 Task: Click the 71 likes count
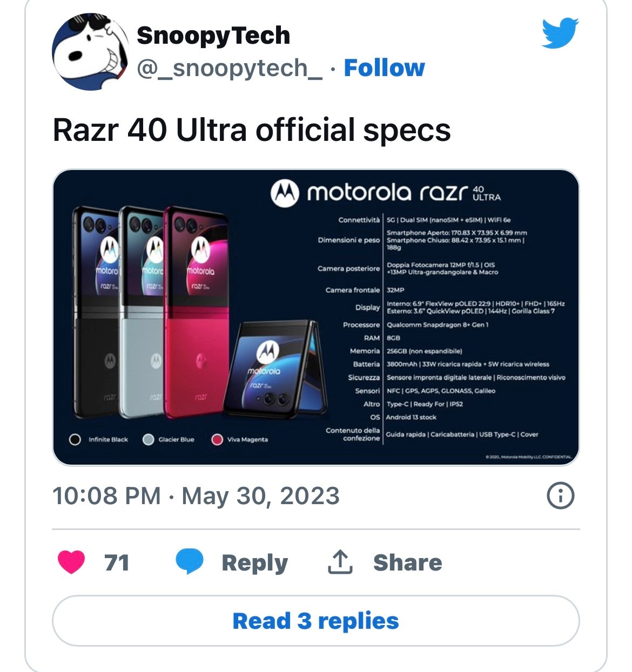coord(117,562)
